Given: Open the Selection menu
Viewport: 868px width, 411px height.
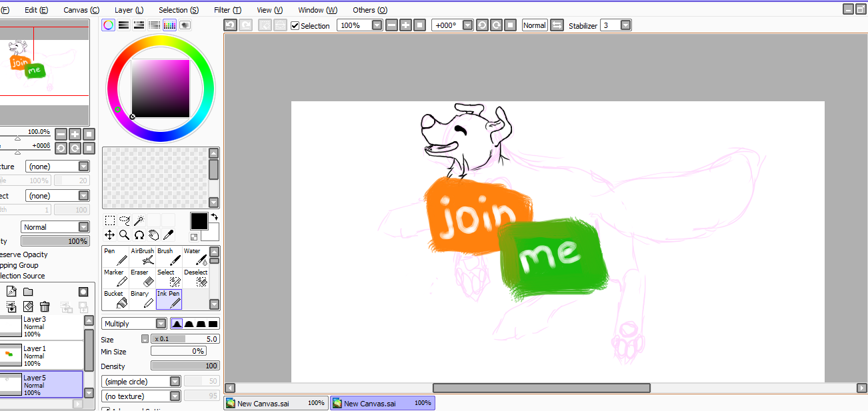Looking at the screenshot, I should 179,10.
